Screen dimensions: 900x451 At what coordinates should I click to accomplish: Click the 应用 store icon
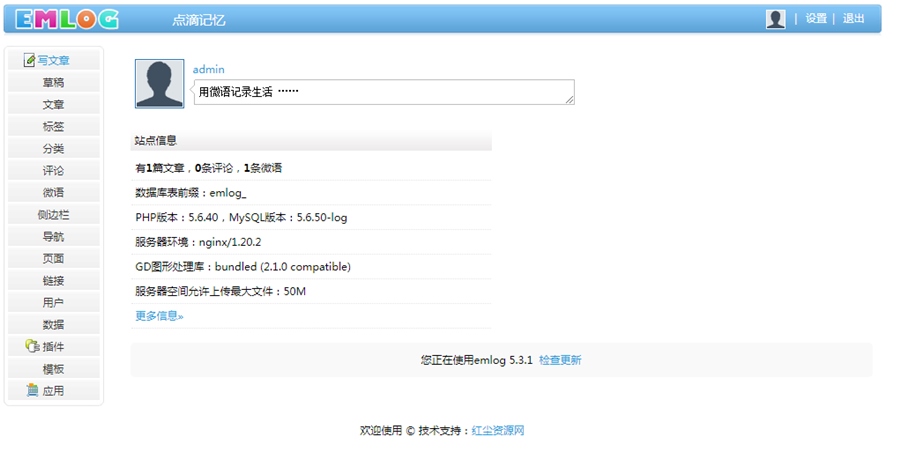(33, 390)
